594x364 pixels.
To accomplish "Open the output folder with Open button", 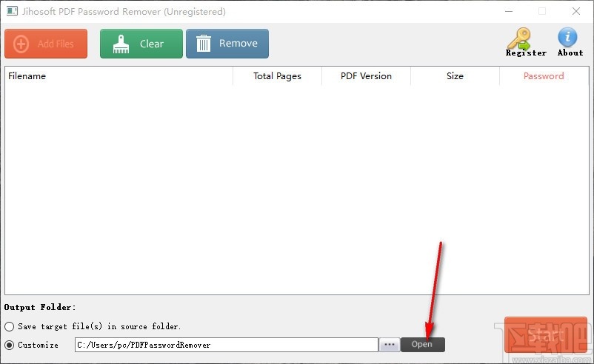I will (422, 345).
